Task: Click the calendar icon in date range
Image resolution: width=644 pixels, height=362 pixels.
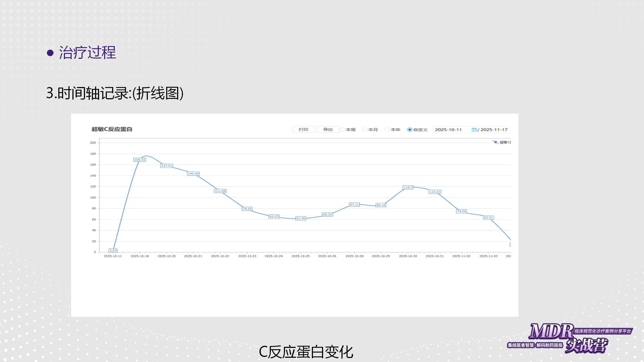Action: (x=474, y=130)
